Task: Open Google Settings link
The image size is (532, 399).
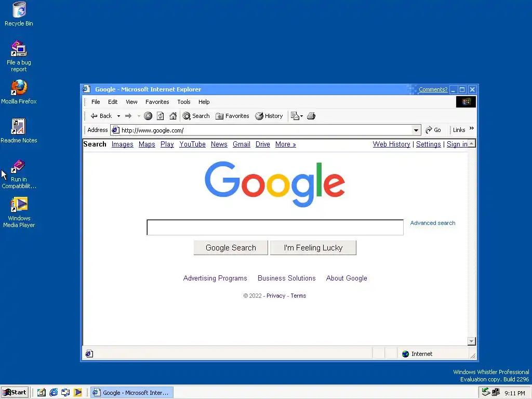Action: [x=429, y=144]
